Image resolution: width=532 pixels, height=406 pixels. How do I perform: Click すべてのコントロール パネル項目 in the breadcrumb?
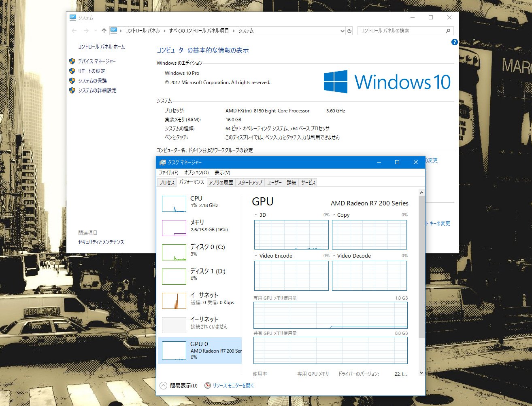(199, 31)
